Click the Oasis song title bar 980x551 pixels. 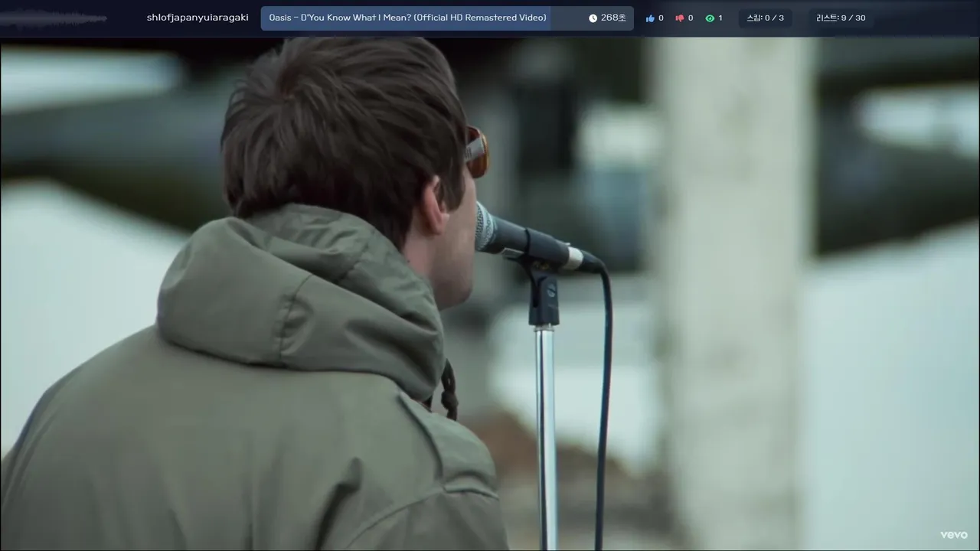pos(447,18)
